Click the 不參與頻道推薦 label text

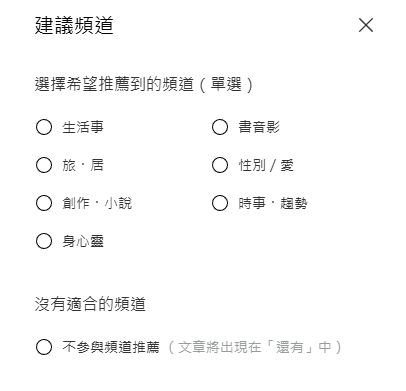pyautogui.click(x=111, y=347)
